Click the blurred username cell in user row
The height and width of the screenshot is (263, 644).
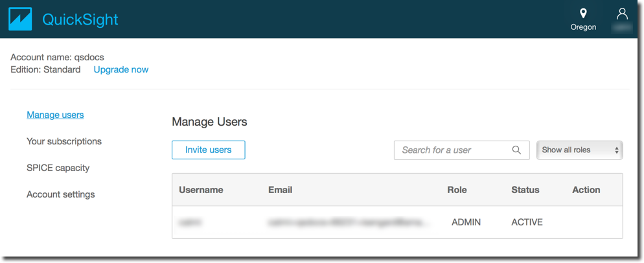191,222
